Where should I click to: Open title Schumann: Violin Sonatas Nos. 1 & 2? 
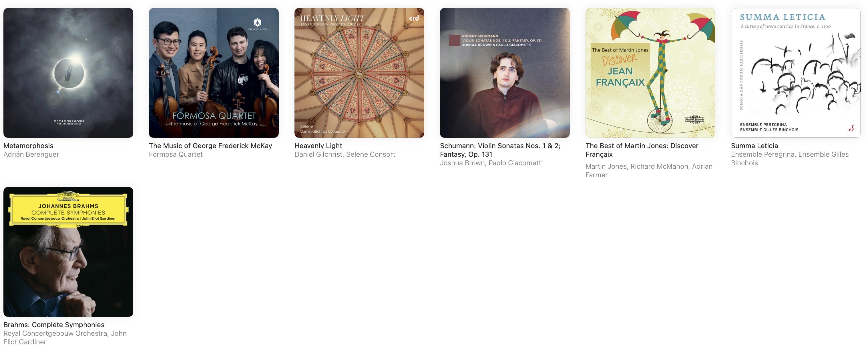(500, 150)
